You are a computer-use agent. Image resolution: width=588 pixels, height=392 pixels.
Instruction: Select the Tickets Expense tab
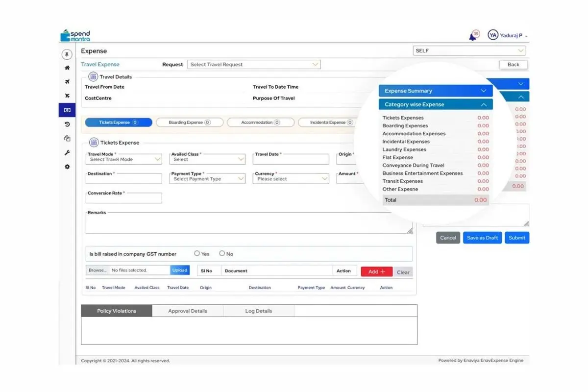[119, 122]
